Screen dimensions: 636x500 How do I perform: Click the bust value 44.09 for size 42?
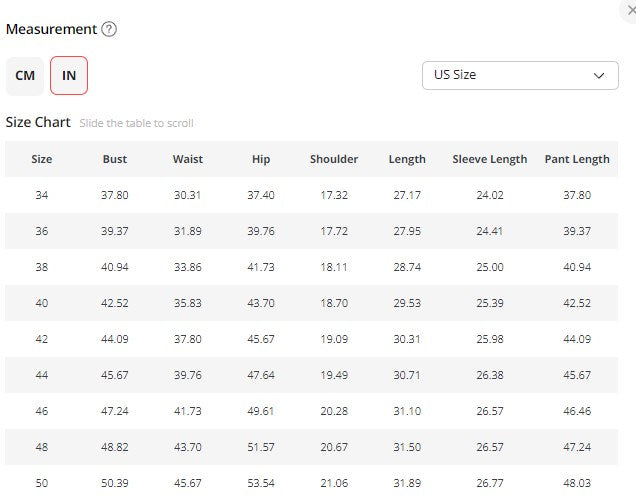tap(115, 339)
